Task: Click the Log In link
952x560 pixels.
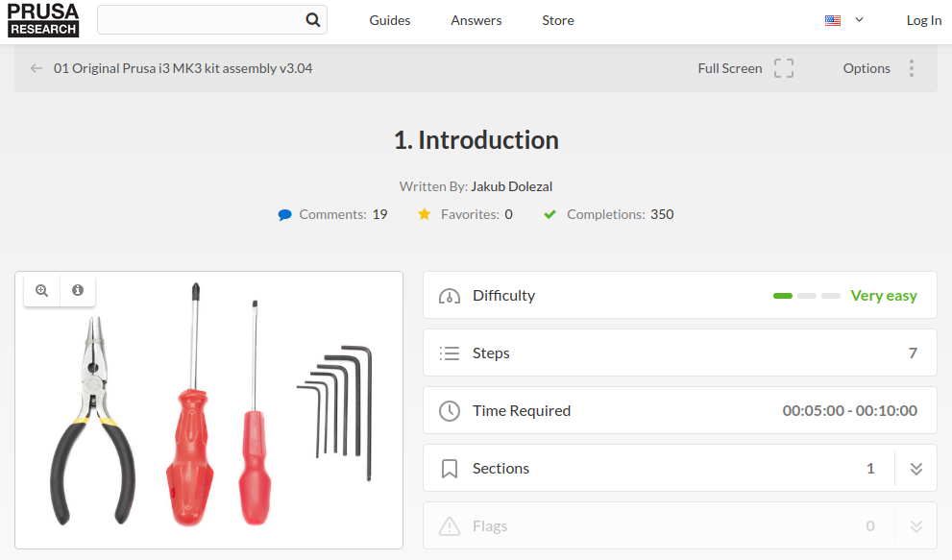Action: (923, 20)
